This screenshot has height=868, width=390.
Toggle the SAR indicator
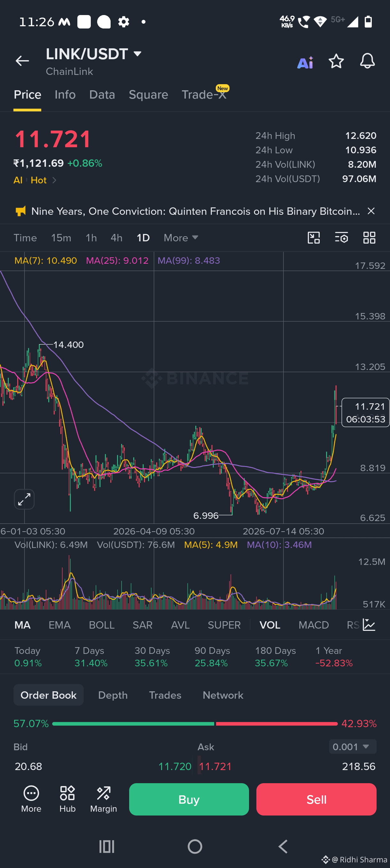pos(142,625)
